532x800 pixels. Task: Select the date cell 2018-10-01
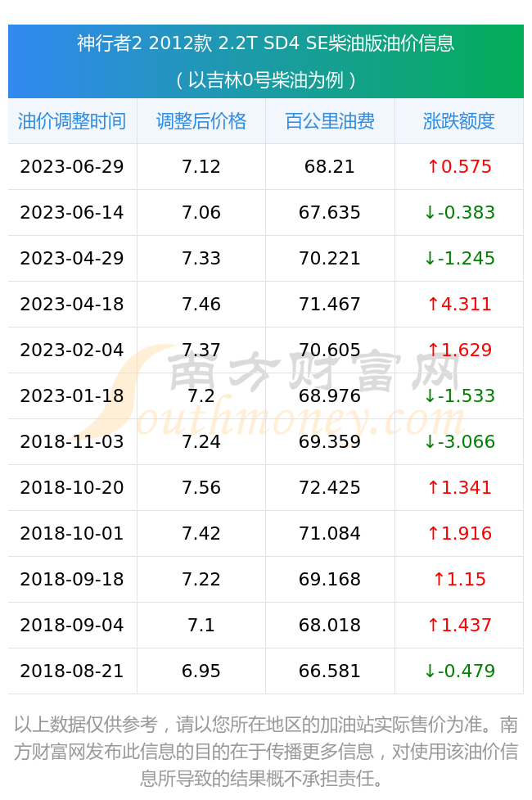(72, 534)
